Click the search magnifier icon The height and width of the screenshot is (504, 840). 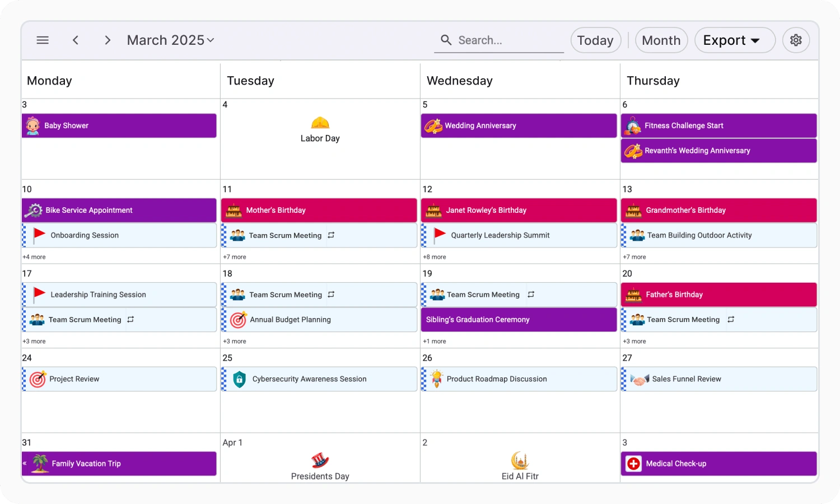(x=446, y=40)
